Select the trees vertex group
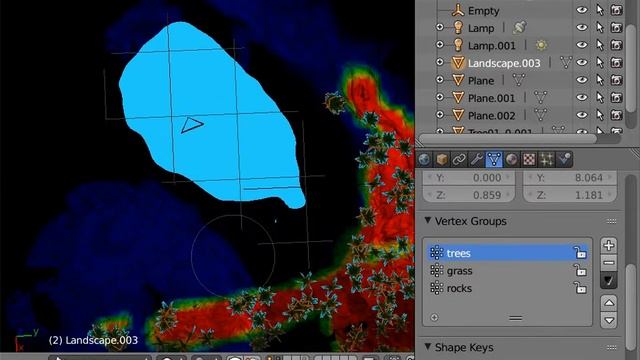Viewport: 640px width, 360px height. tap(508, 253)
